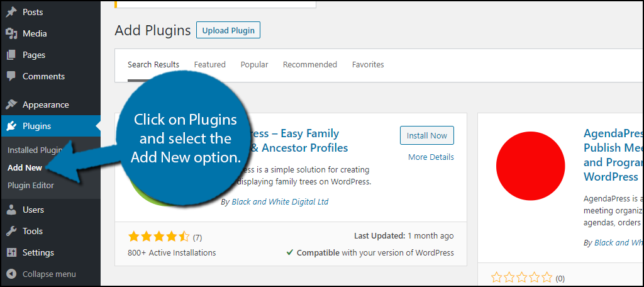Click the Media library icon
Viewport: 644px width, 287px height.
[11, 33]
